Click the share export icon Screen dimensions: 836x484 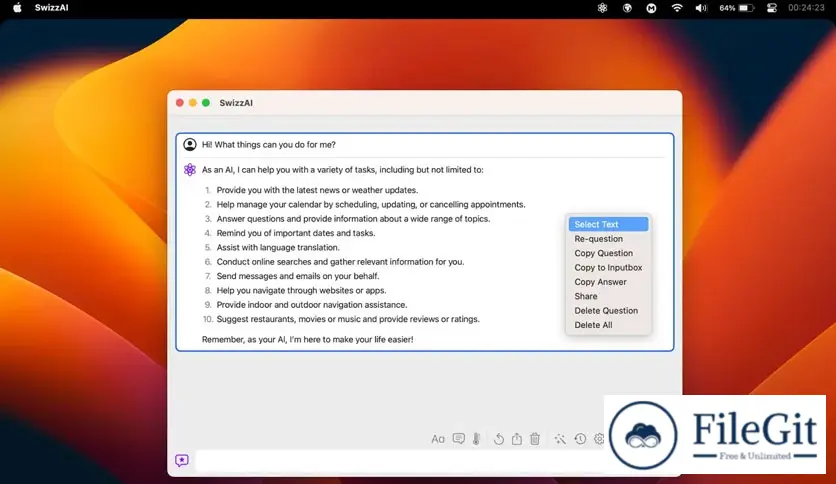pos(517,439)
